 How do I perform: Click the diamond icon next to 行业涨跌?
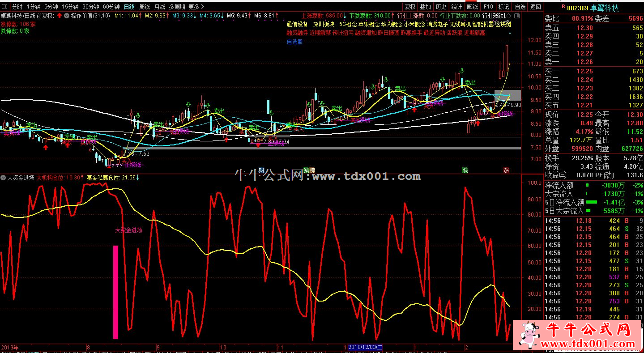509,16
